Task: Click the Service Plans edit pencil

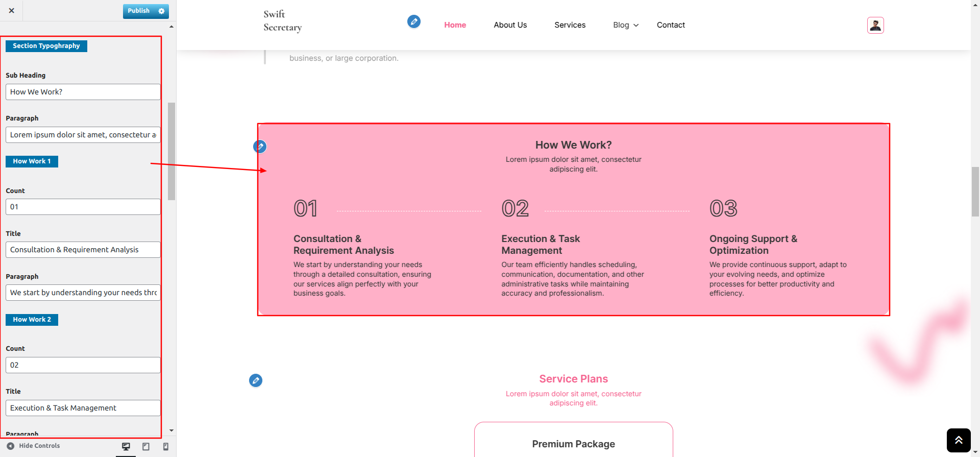Action: coord(256,380)
